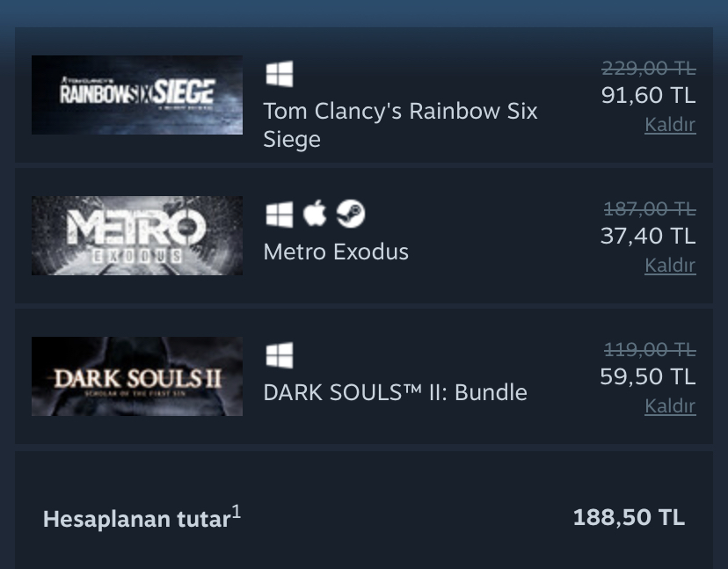
Task: Click the Windows icon for Dark Souls II Bundle
Action: tap(279, 355)
